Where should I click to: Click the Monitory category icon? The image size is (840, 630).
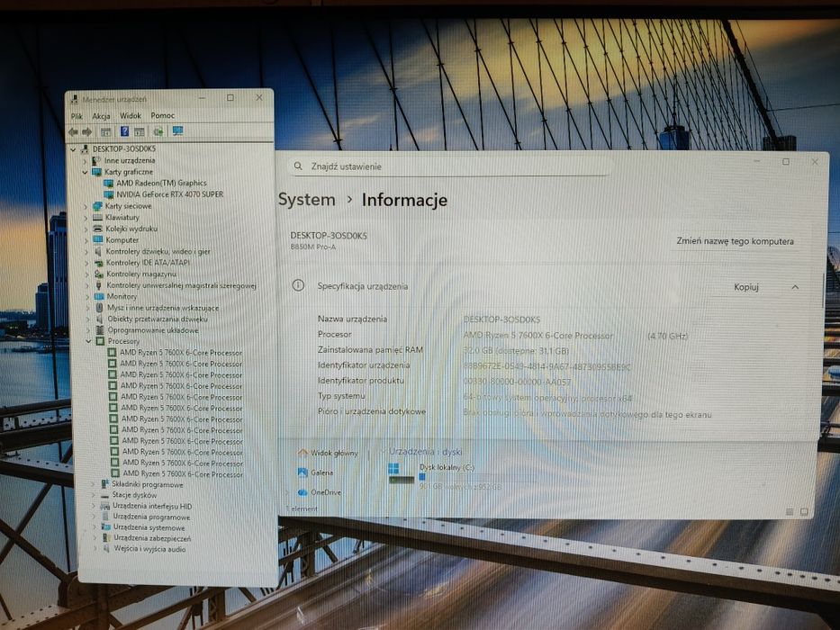[x=99, y=296]
